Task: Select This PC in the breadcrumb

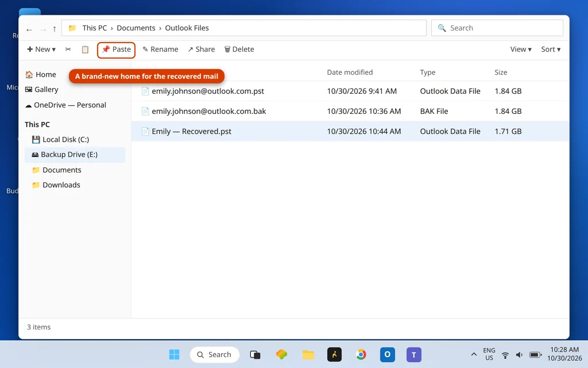Action: click(x=95, y=28)
